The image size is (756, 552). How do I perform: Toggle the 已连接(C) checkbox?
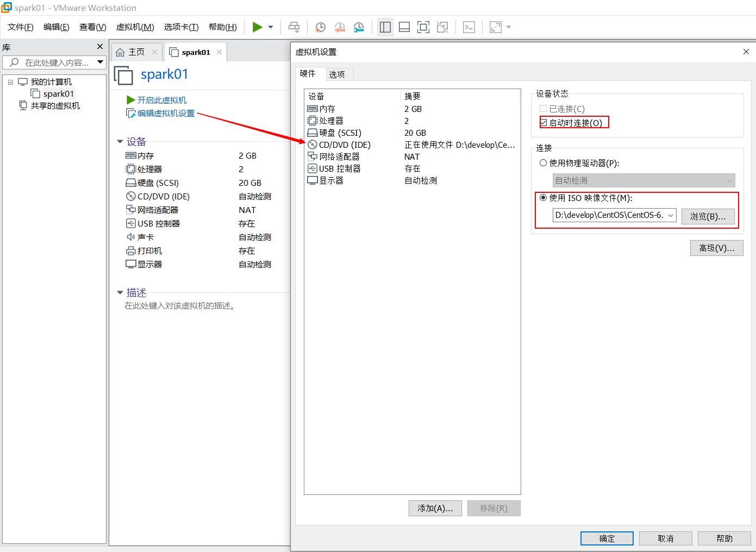(x=543, y=109)
